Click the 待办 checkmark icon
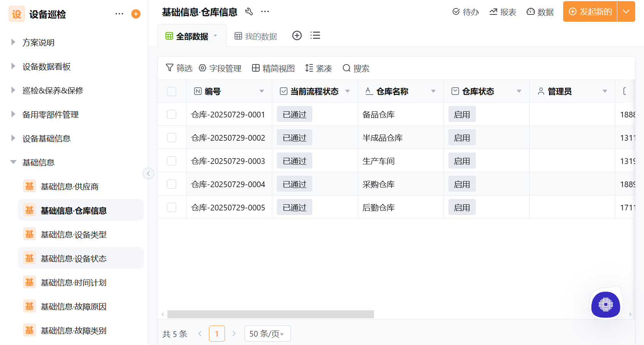Image resolution: width=644 pixels, height=345 pixels. point(455,12)
